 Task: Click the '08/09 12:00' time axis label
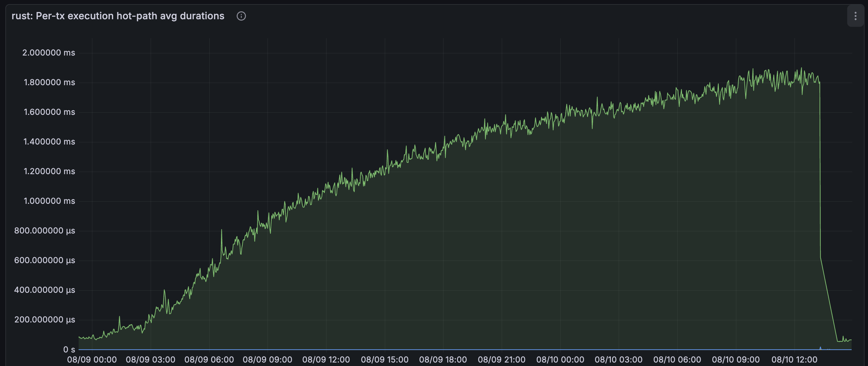[x=326, y=360]
